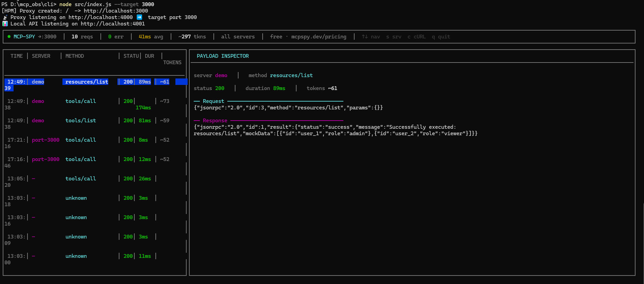The image size is (644, 284).
Task: Click the MCP-SPY label in status bar
Action: 24,37
